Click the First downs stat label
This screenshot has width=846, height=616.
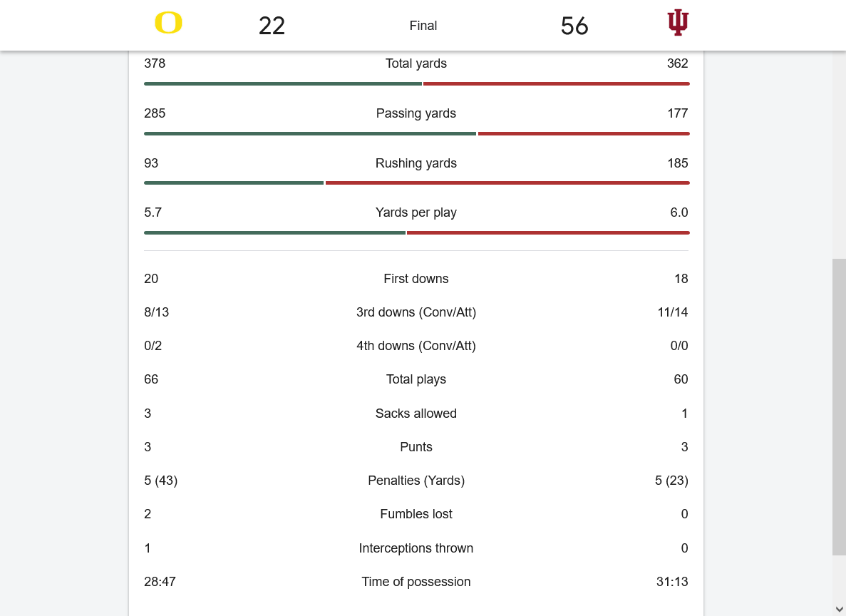click(416, 279)
